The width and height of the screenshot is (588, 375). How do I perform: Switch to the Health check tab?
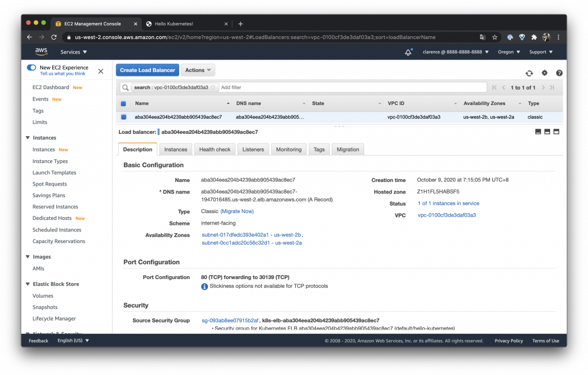tap(215, 149)
